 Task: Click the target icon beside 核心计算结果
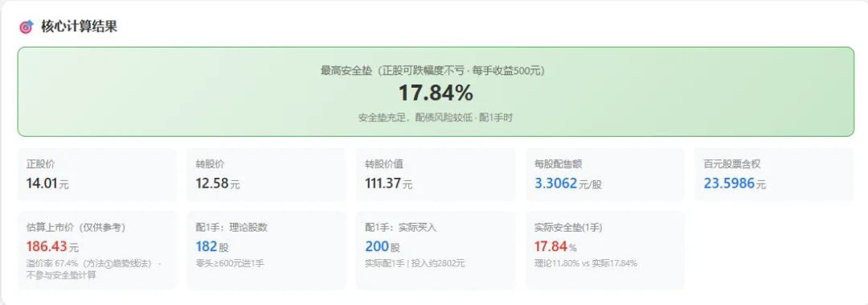26,27
